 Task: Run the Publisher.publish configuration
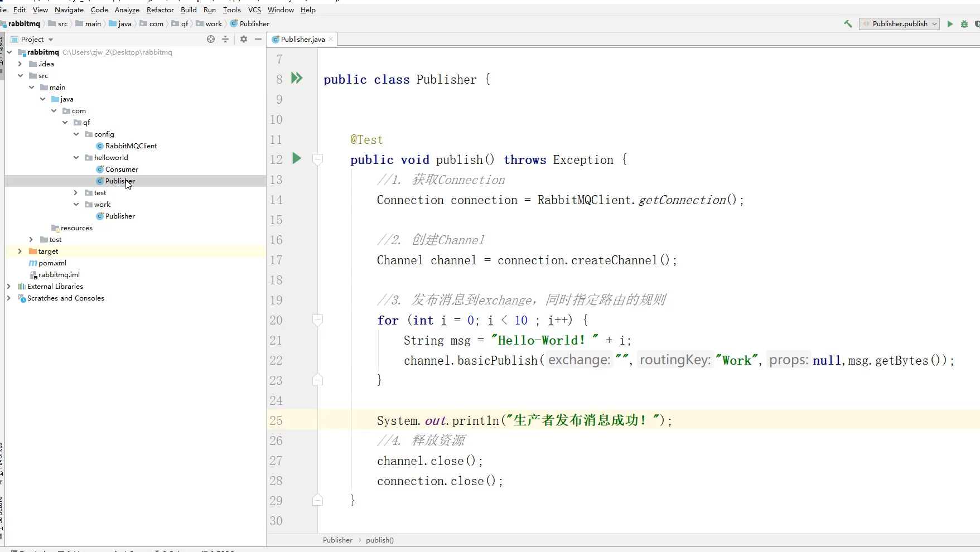pos(950,24)
